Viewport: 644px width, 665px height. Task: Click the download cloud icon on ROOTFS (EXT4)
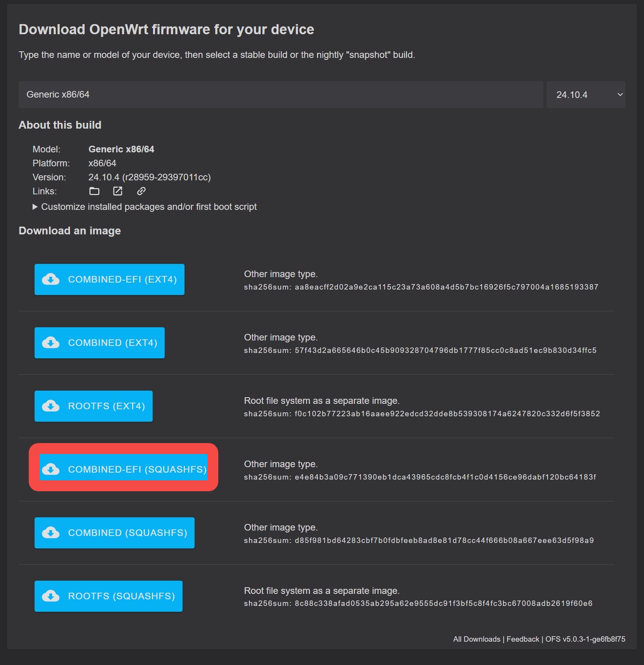pyautogui.click(x=50, y=406)
